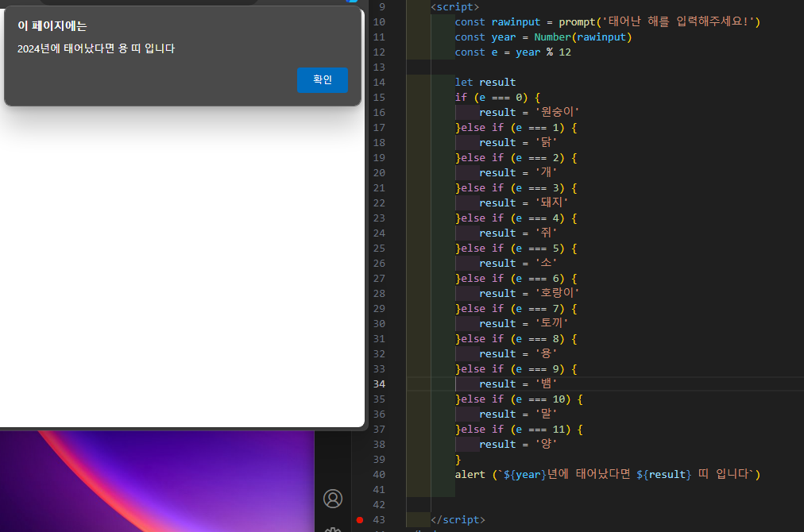
Task: Select line number 40 in the gutter
Action: tap(379, 475)
